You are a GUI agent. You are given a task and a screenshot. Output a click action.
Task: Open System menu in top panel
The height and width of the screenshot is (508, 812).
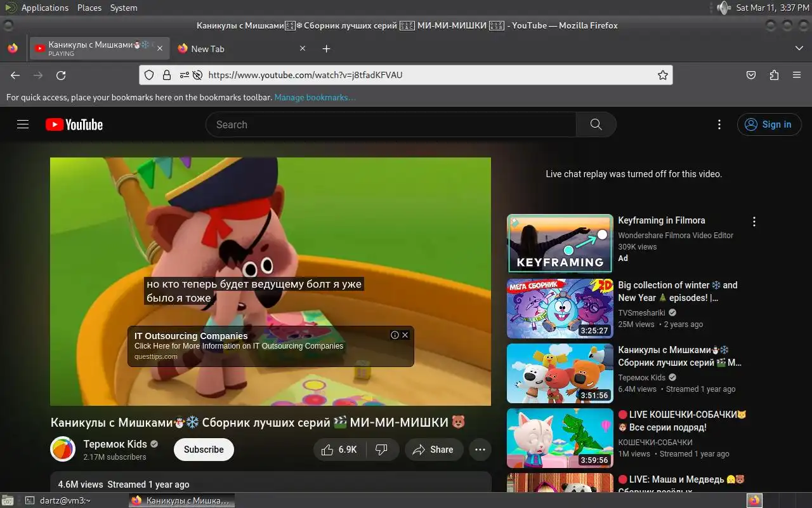click(x=124, y=8)
